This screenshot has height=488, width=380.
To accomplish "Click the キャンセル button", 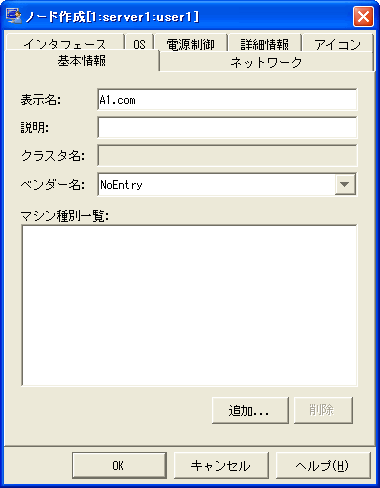I will point(221,465).
